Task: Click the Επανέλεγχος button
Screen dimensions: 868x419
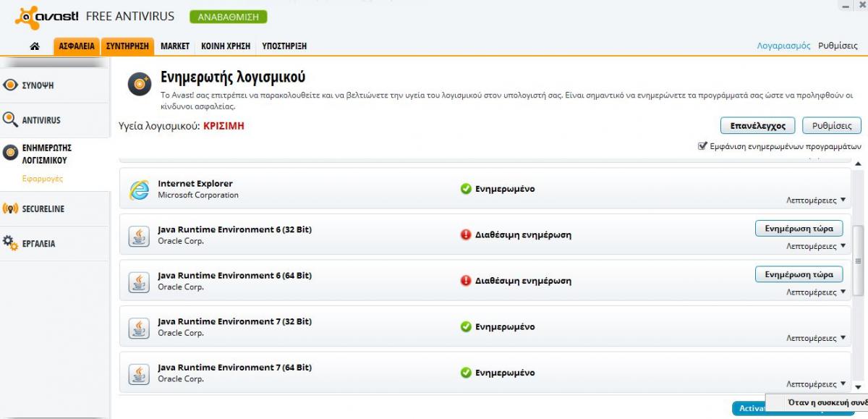Action: point(757,126)
